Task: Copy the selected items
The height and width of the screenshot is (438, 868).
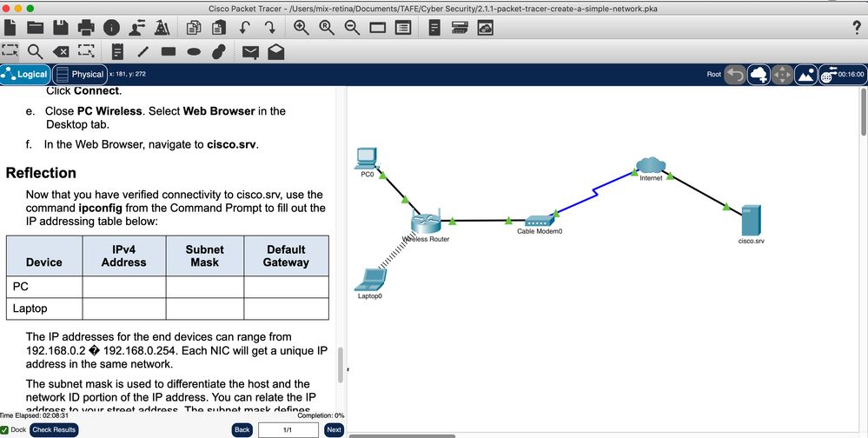Action: tap(194, 28)
